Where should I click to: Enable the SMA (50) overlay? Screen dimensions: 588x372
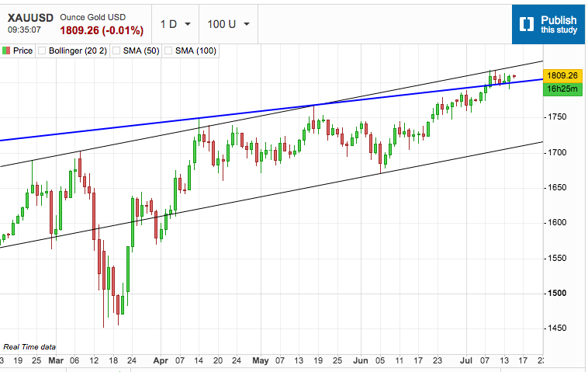[116, 50]
